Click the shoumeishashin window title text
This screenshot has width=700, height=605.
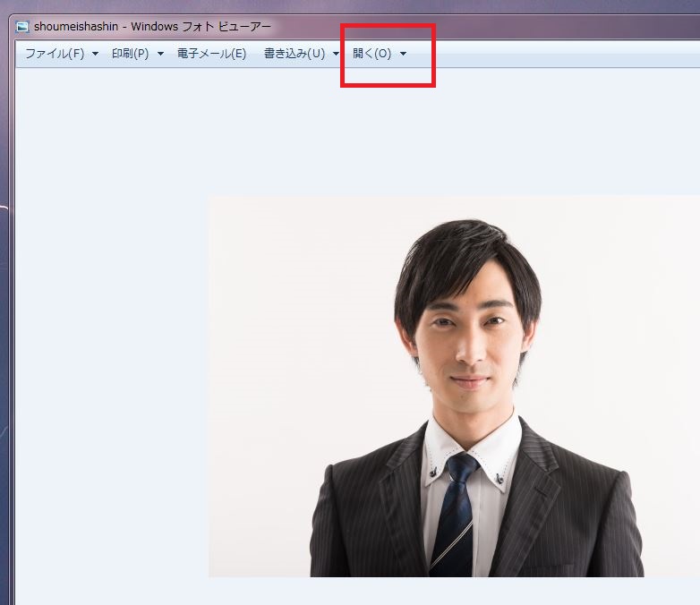(152, 27)
